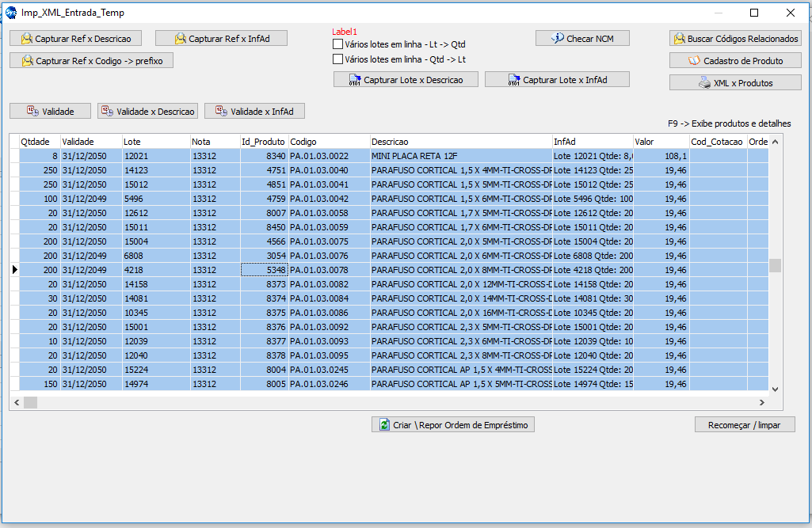Click the grid's vertical scrollbar down arrow
Screen dimensions: 812x528
[x=775, y=389]
